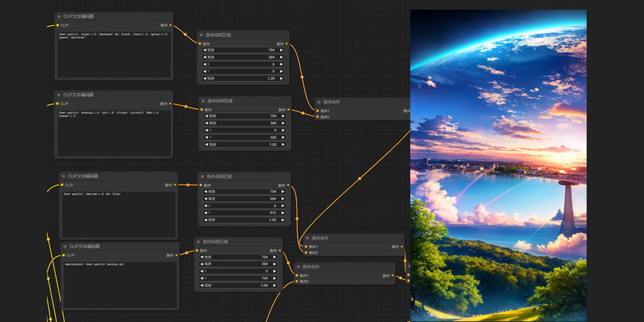The image size is (644, 322).
Task: Click the 条件 output socket of the morning sky node
Action: coord(176,255)
